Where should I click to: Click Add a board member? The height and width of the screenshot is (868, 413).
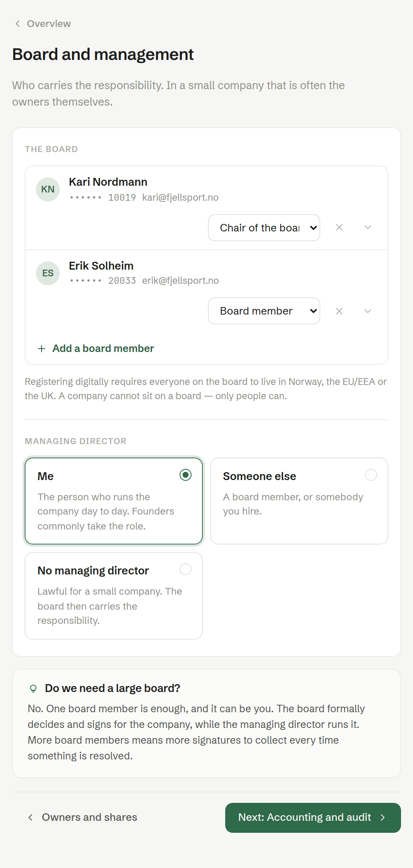point(96,349)
